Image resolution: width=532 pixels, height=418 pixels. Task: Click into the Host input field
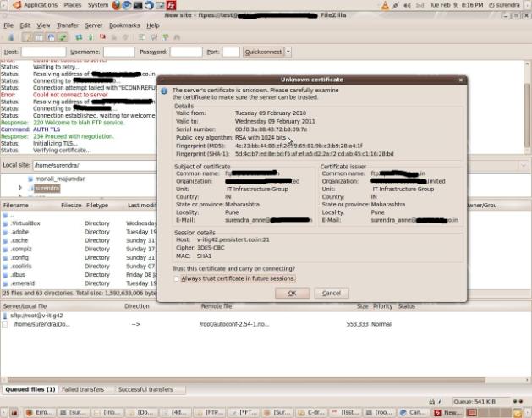pyautogui.click(x=43, y=52)
